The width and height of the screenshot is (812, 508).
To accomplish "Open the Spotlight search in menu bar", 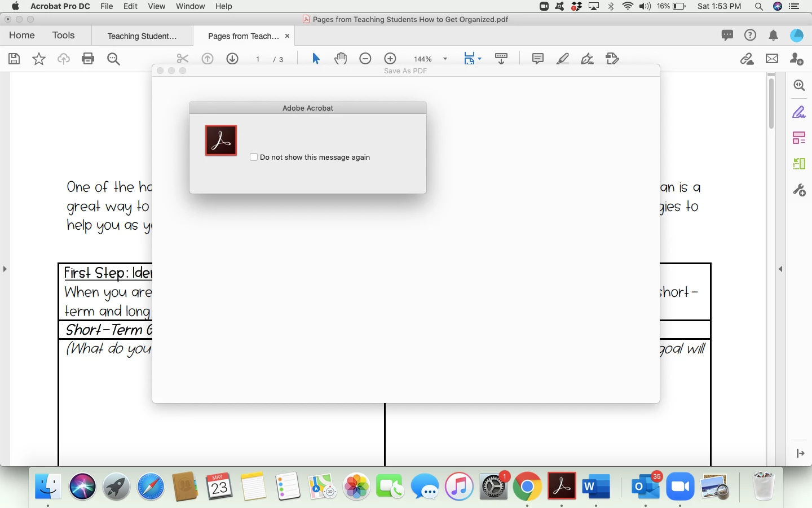I will (759, 6).
